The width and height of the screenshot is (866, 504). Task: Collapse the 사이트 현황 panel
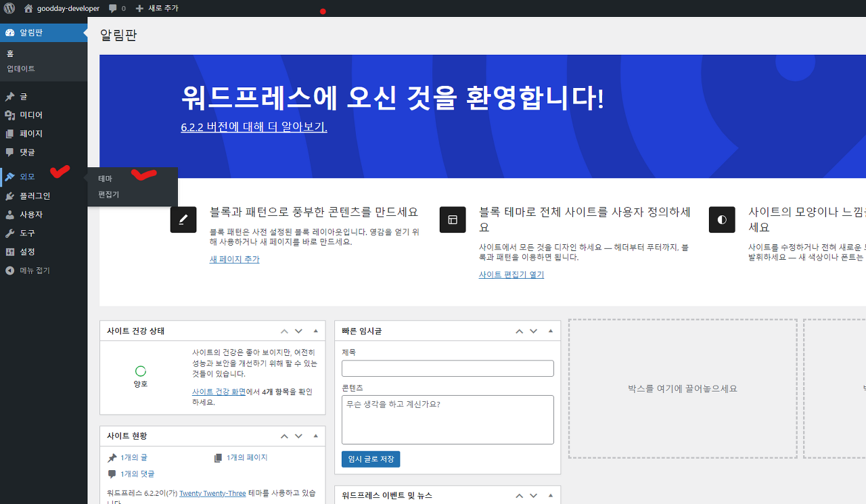click(x=315, y=436)
